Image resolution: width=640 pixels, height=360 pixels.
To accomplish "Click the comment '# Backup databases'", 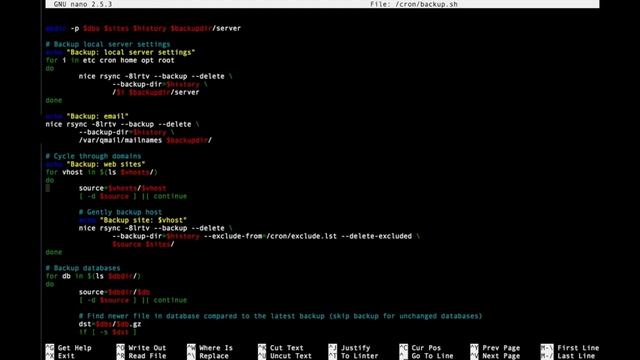I will 83,268.
